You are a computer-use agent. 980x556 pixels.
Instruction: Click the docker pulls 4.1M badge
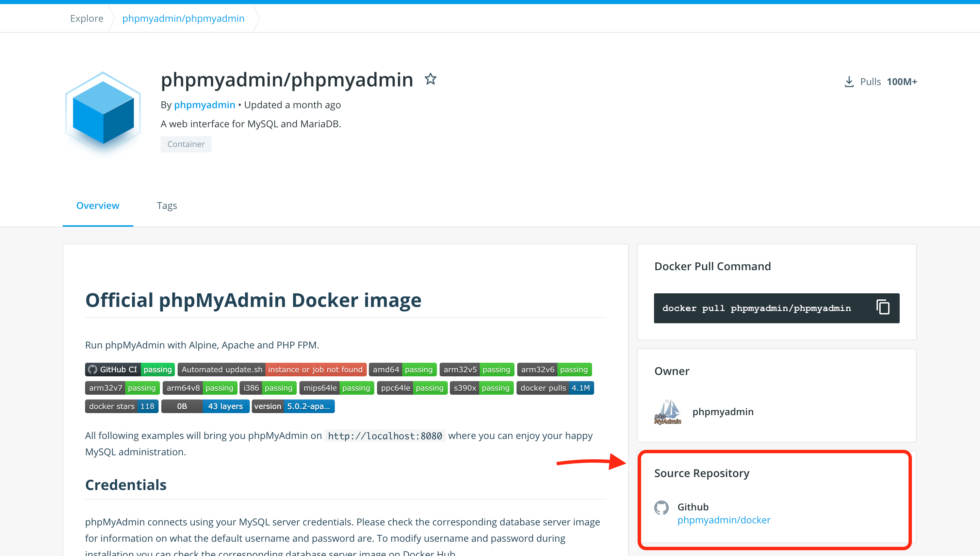(555, 388)
